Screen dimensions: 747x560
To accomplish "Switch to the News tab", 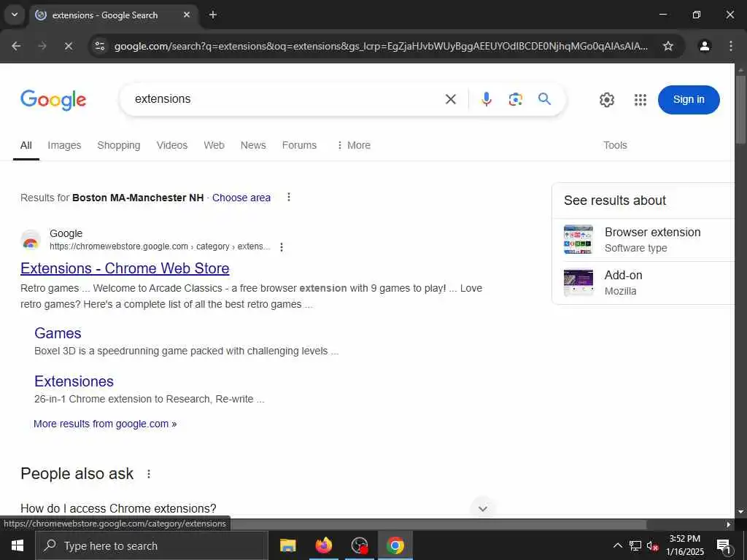I will coord(253,145).
